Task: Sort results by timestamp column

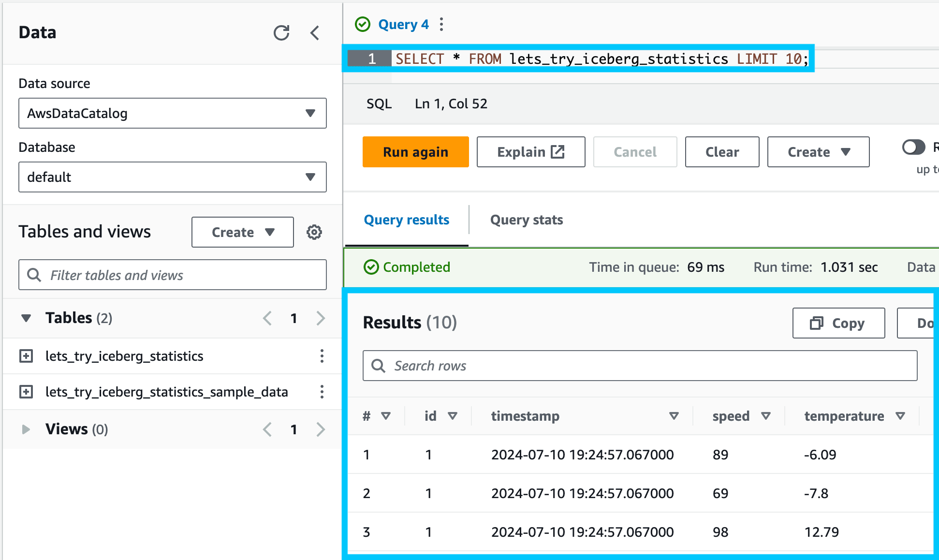Action: coord(674,416)
